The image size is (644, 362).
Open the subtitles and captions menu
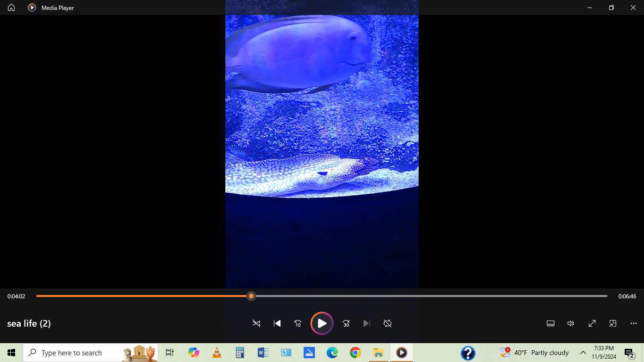[x=550, y=323]
